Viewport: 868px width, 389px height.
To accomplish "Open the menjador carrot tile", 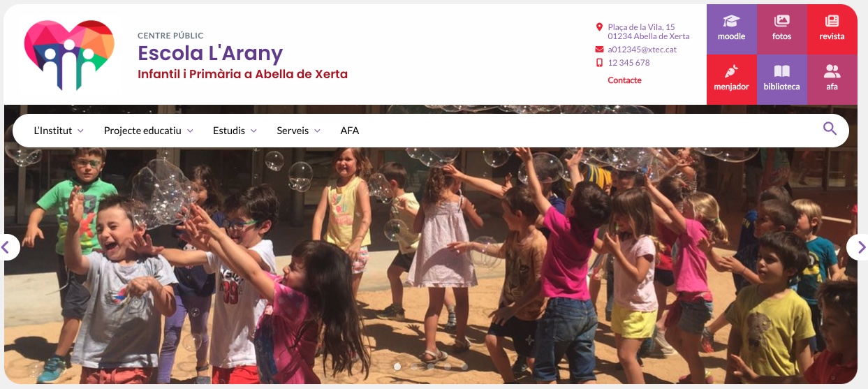I will click(x=731, y=80).
